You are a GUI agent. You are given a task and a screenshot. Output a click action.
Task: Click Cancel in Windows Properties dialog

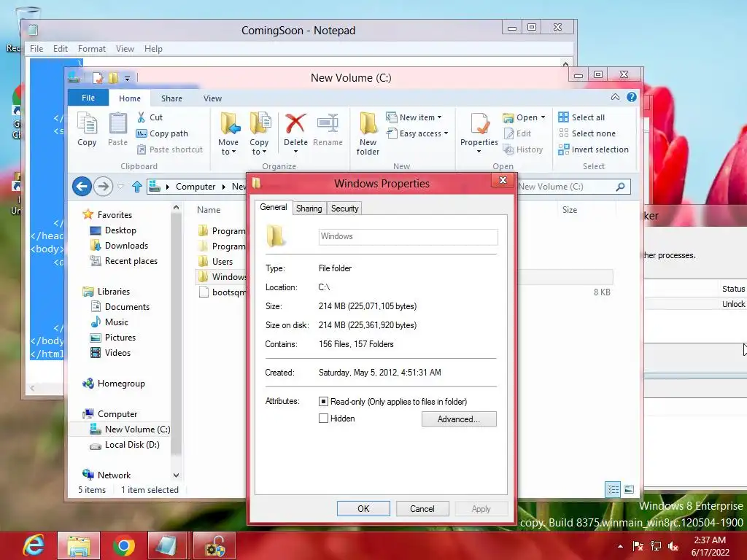pos(422,508)
